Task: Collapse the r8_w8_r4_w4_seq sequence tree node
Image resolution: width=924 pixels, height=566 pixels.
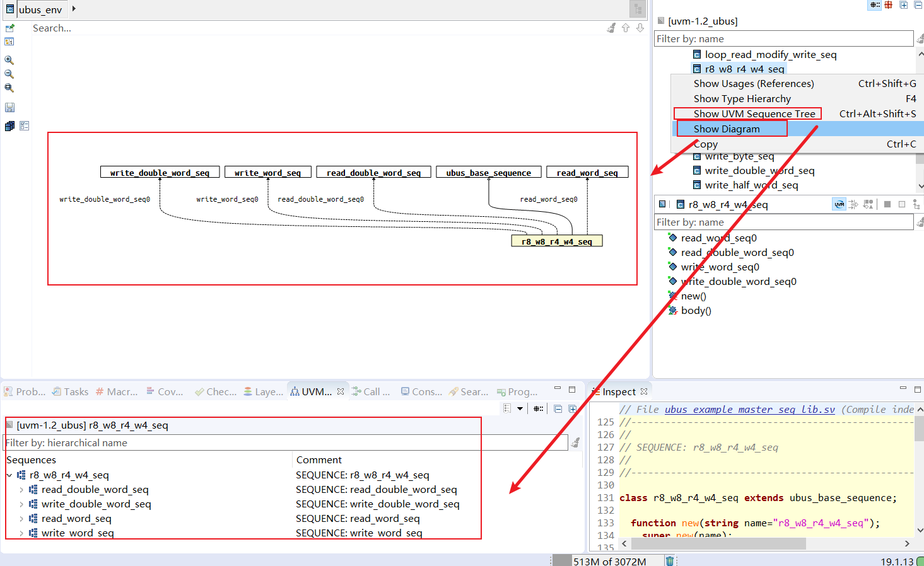Action: click(x=9, y=475)
